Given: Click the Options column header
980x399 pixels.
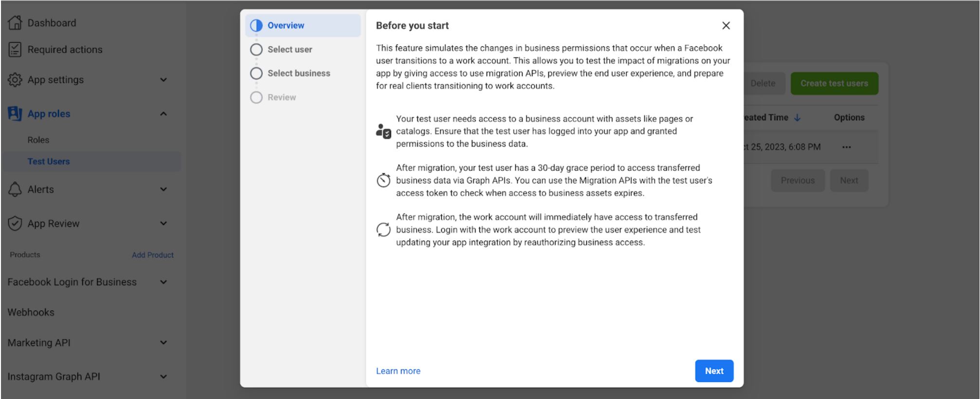Looking at the screenshot, I should (x=849, y=117).
